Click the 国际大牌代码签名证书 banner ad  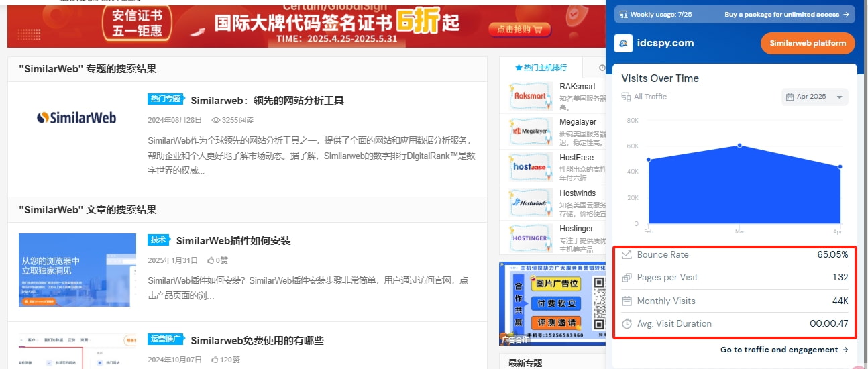(306, 25)
